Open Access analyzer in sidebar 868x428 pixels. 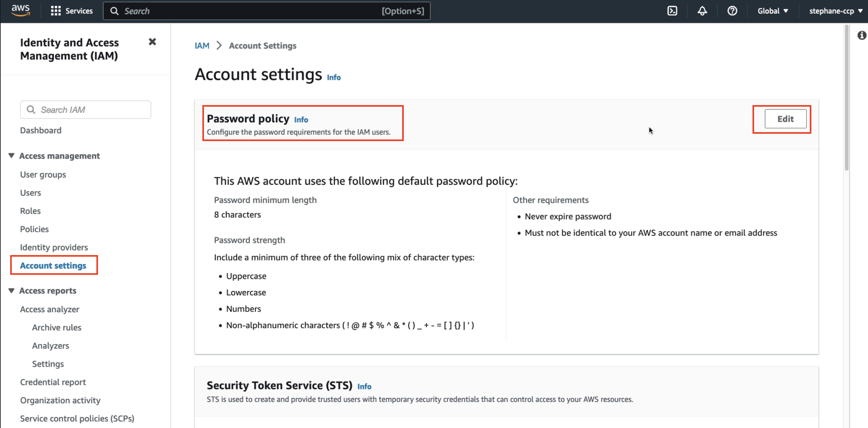(50, 309)
